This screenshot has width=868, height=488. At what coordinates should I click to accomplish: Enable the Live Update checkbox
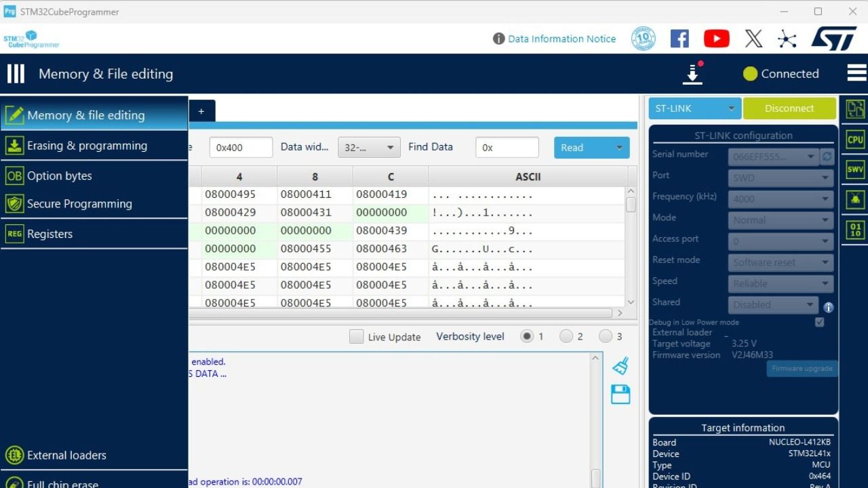pos(356,337)
